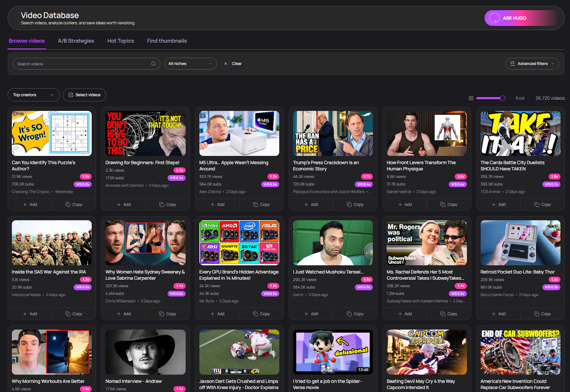Click Copy icon under I Just Watched Mushoku Tensei

pos(349,314)
